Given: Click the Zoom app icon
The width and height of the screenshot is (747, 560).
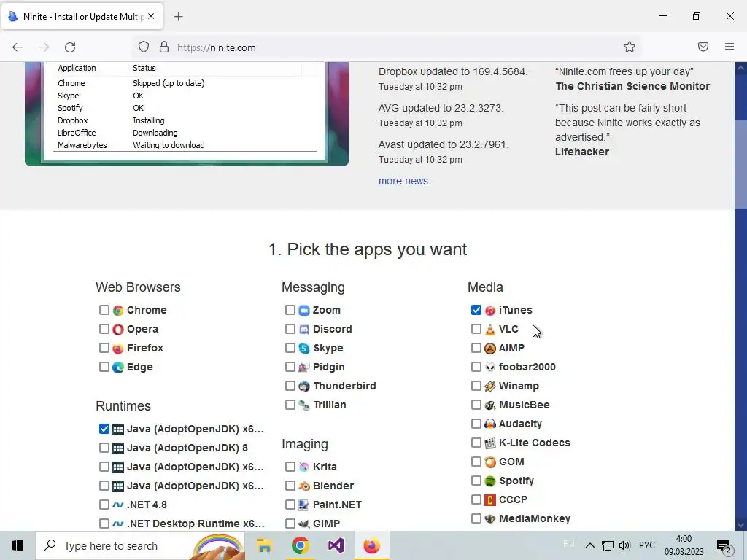Looking at the screenshot, I should pyautogui.click(x=304, y=311).
